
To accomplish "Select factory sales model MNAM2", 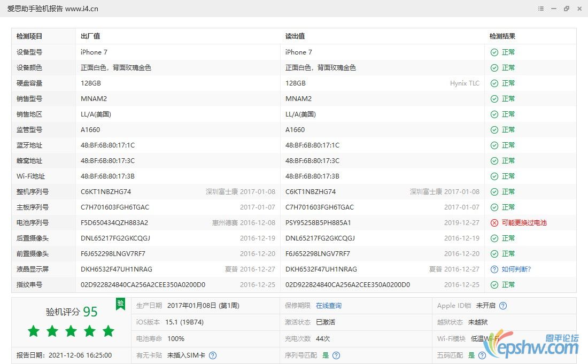I will pyautogui.click(x=94, y=98).
